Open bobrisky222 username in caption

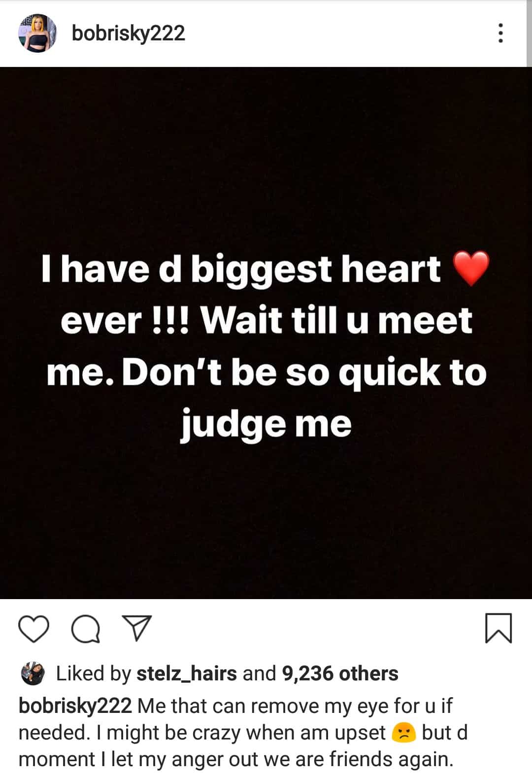tap(75, 706)
